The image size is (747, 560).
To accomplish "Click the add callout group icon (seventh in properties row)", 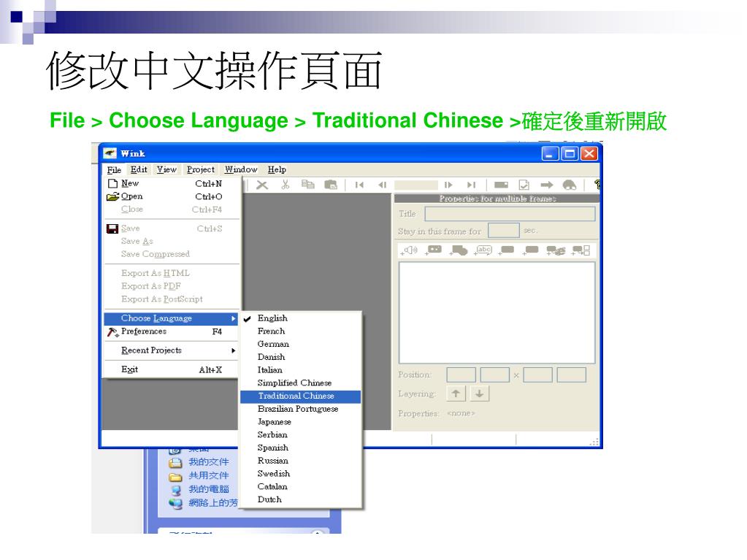I will [556, 250].
